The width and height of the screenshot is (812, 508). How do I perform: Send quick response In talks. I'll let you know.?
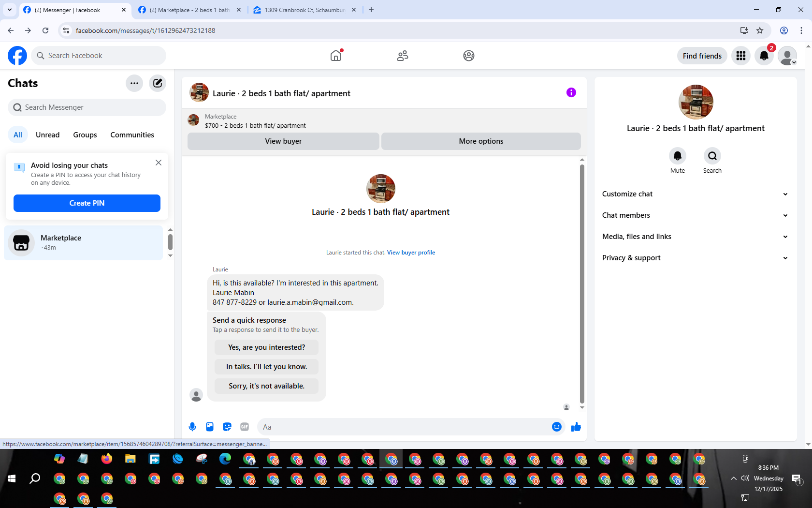coord(267,367)
